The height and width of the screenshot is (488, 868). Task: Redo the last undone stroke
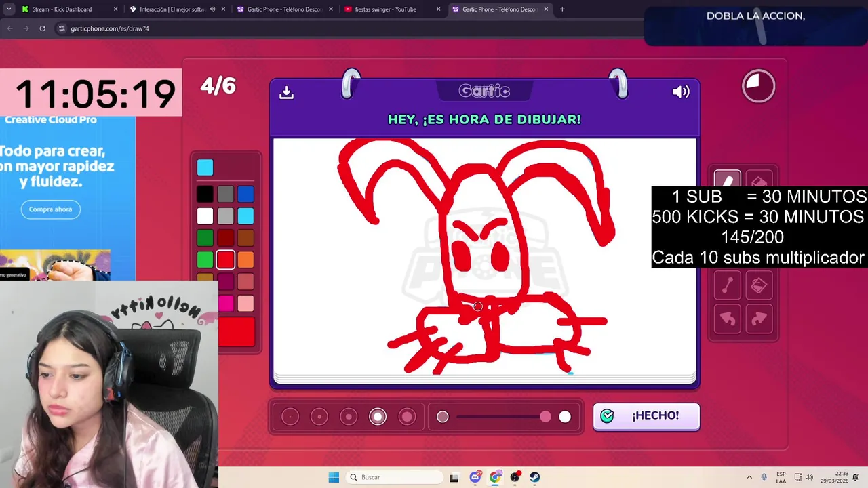(759, 319)
